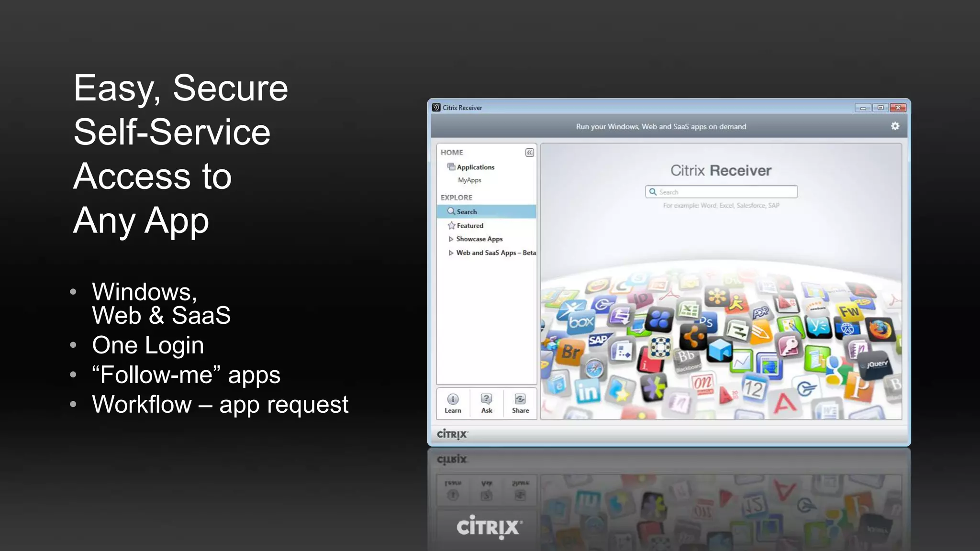Image resolution: width=980 pixels, height=551 pixels.
Task: Click the ADP app icon
Action: pos(760,313)
